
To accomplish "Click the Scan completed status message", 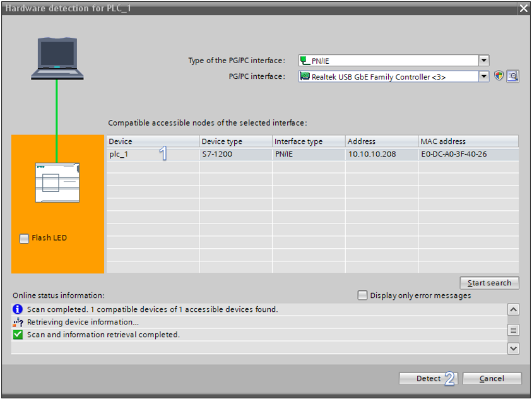I will click(x=153, y=309).
